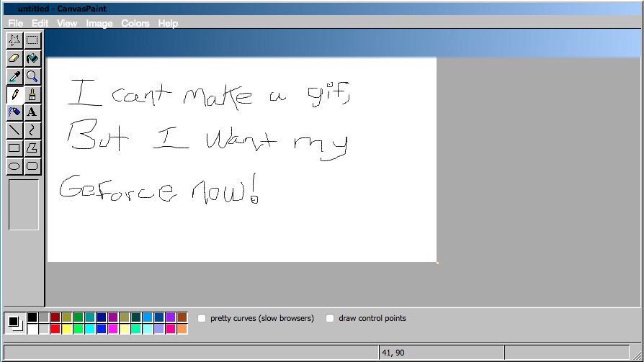Pick the black palette swatch
Screen dimensions: 644x362
tap(32, 317)
